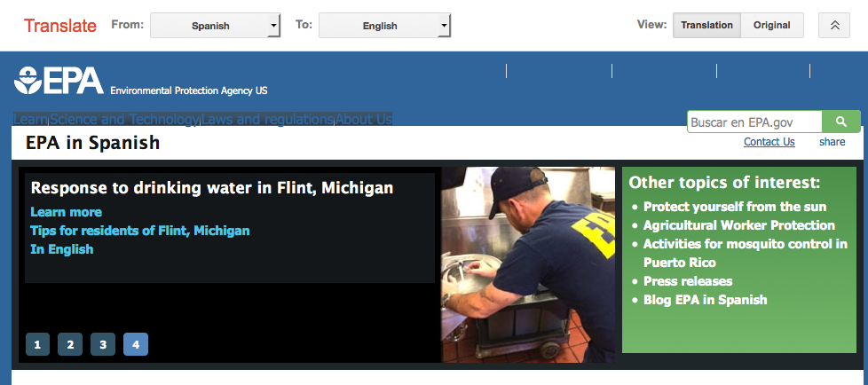This screenshot has width=868, height=385.
Task: Open Protect yourself from the sun
Action: (735, 207)
